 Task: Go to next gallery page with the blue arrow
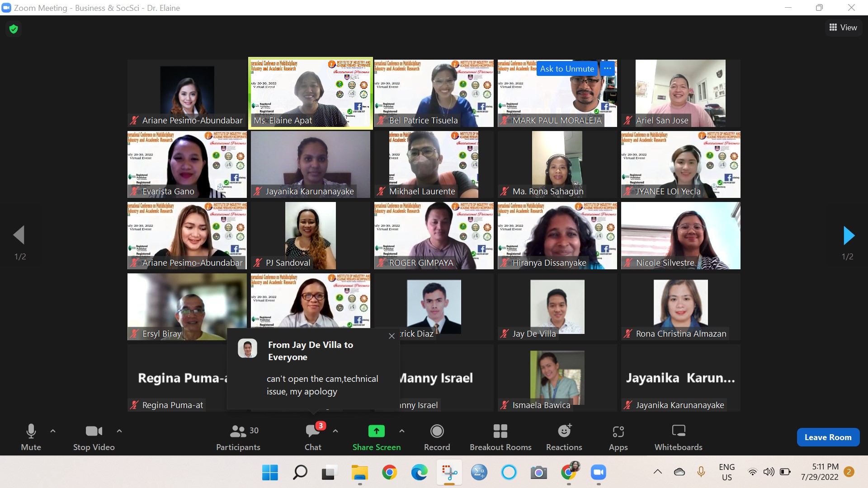coord(849,235)
